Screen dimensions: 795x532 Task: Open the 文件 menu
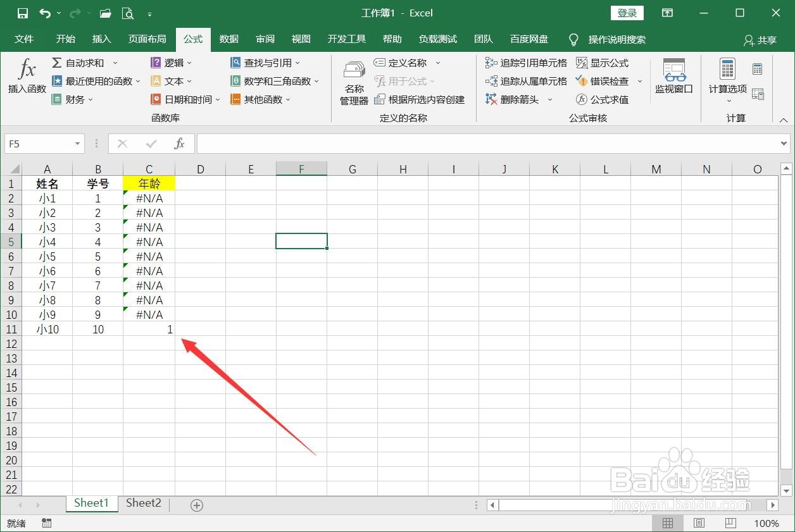point(24,39)
